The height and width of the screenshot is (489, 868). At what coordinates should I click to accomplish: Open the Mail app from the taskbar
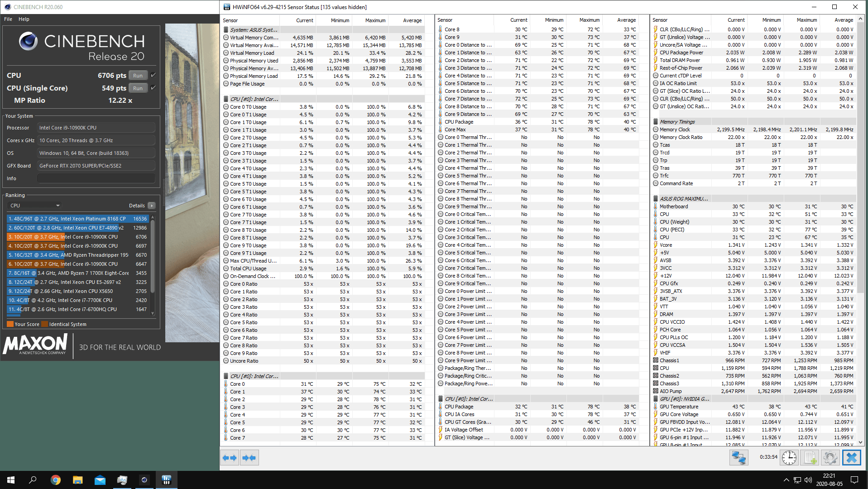pos(100,480)
